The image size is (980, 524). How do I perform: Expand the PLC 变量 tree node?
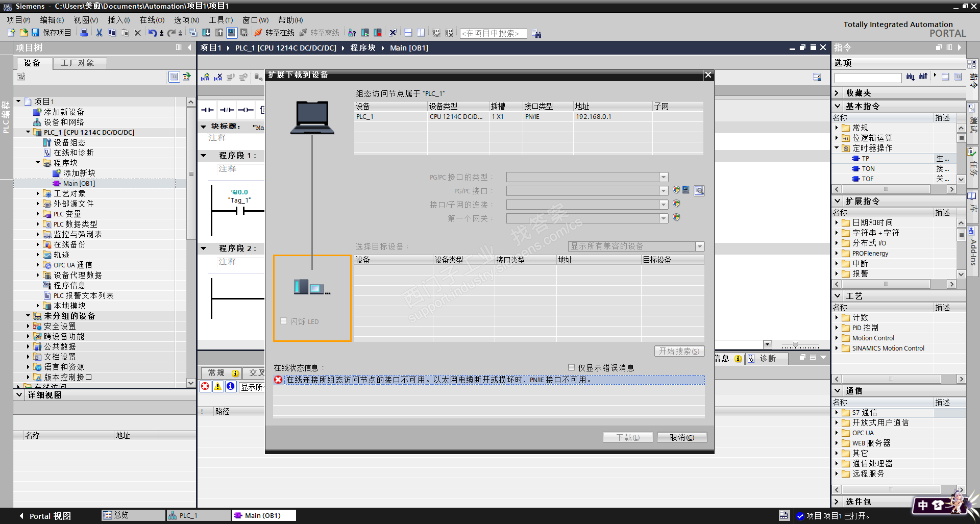(x=38, y=214)
